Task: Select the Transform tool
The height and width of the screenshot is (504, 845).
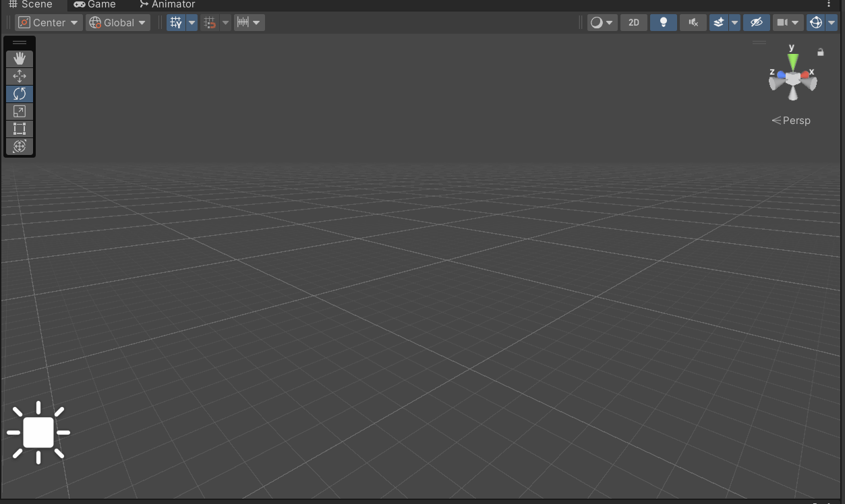Action: pyautogui.click(x=20, y=146)
